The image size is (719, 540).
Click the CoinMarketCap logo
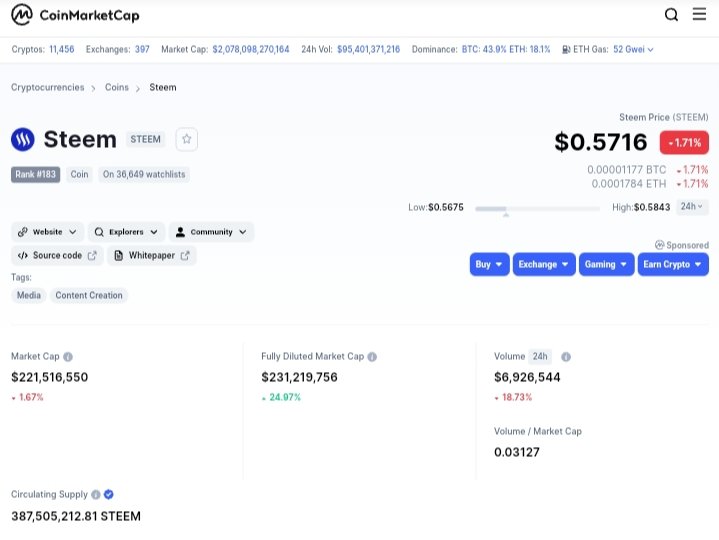[75, 15]
